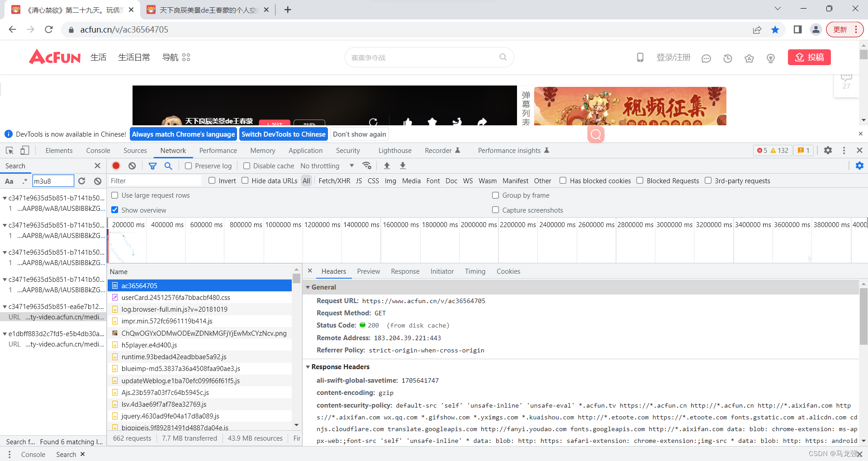Enable Disable cache option

pyautogui.click(x=247, y=166)
